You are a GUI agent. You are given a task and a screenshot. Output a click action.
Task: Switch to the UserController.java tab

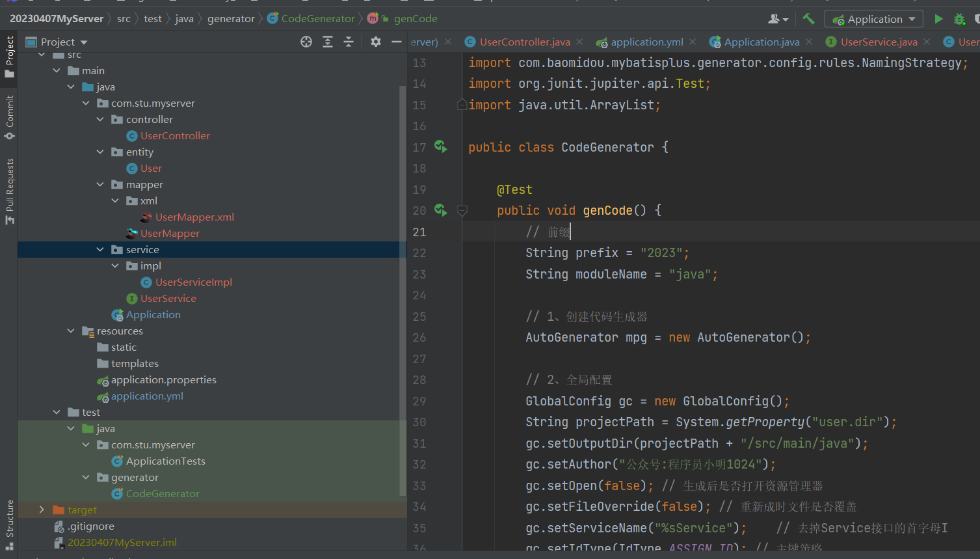click(524, 42)
